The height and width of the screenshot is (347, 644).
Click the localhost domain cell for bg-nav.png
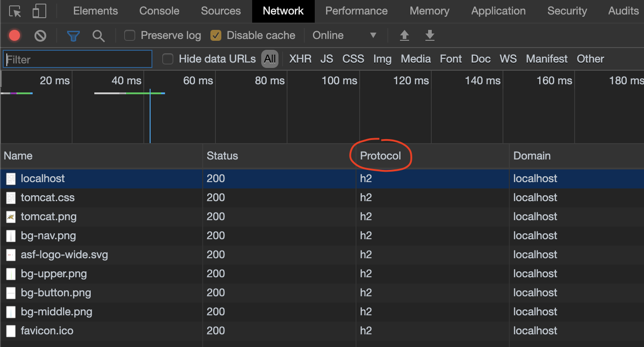tap(577, 236)
